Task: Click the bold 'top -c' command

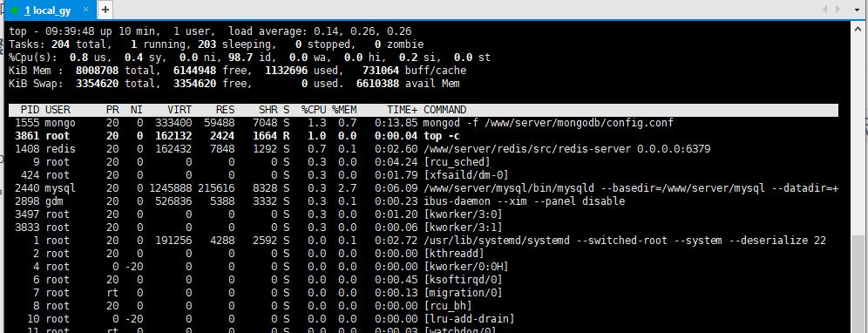Action: [441, 136]
